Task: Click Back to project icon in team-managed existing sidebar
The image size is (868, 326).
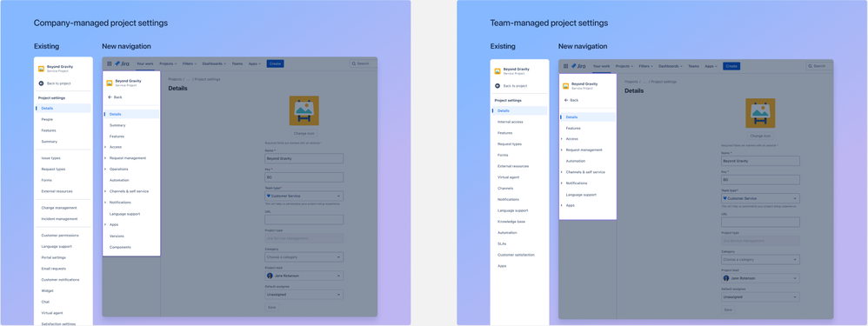Action: [x=497, y=86]
